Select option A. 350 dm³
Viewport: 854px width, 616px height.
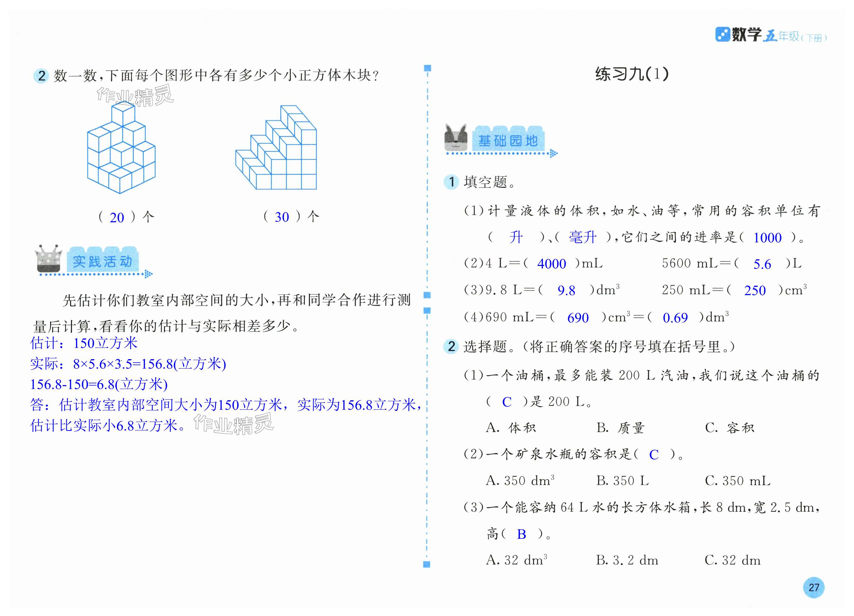tap(520, 481)
